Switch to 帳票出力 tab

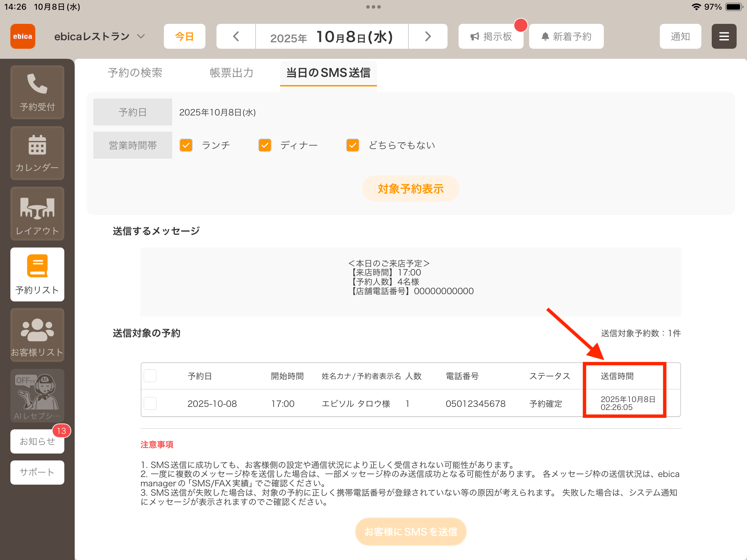232,73
